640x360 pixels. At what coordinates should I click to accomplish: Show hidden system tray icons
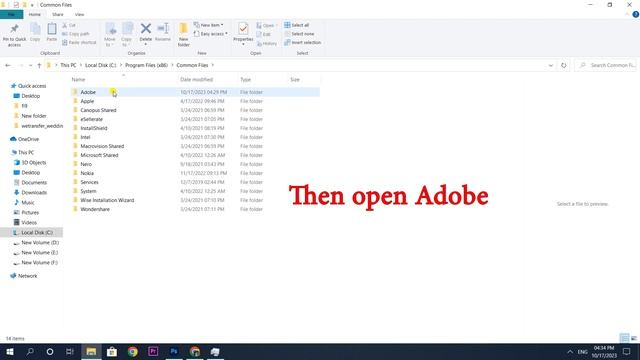(x=570, y=351)
